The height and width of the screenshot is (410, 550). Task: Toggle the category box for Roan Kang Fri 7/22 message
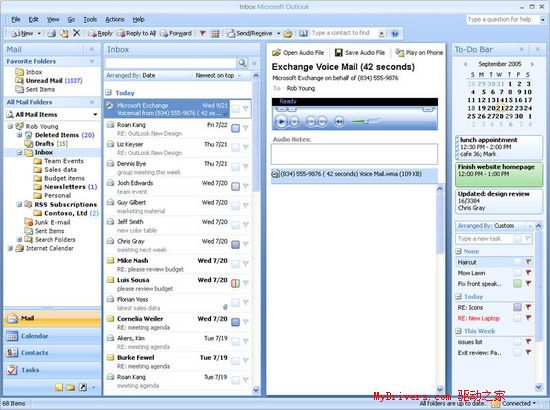(236, 128)
